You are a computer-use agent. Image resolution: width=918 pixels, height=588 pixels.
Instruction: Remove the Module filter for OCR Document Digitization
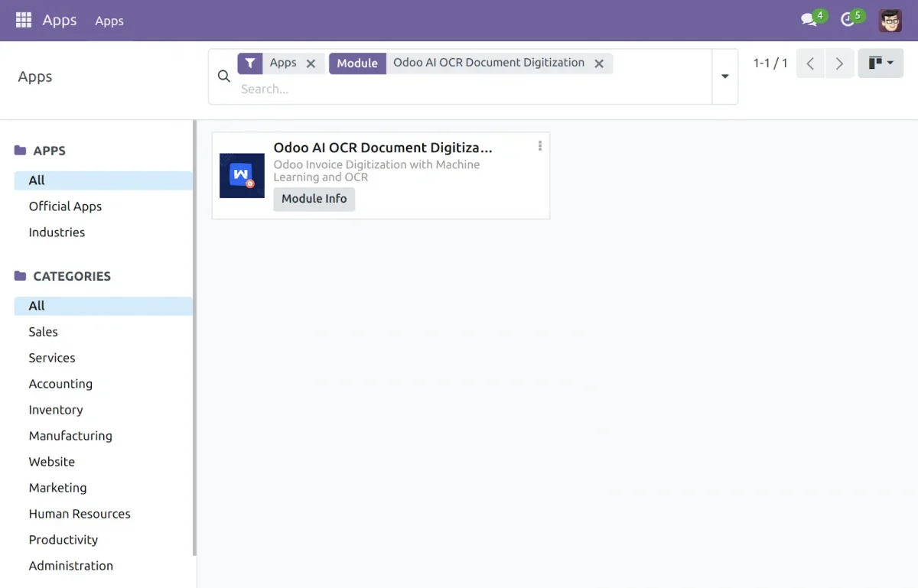(600, 63)
